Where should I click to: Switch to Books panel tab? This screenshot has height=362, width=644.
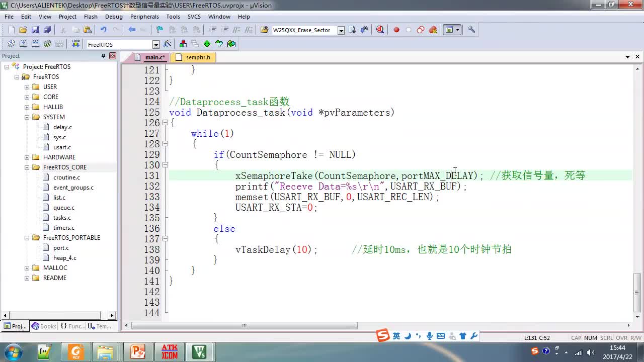44,326
